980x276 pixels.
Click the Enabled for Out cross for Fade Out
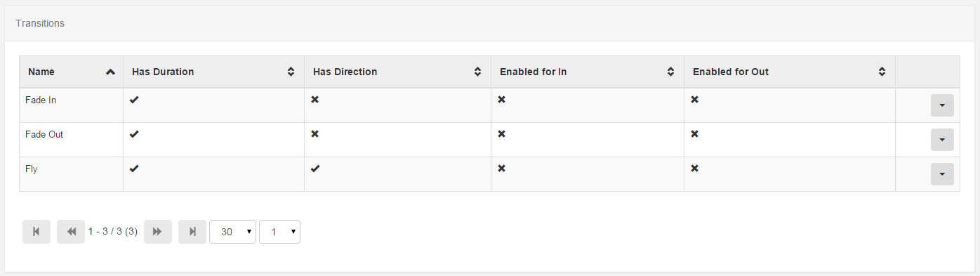pyautogui.click(x=694, y=134)
